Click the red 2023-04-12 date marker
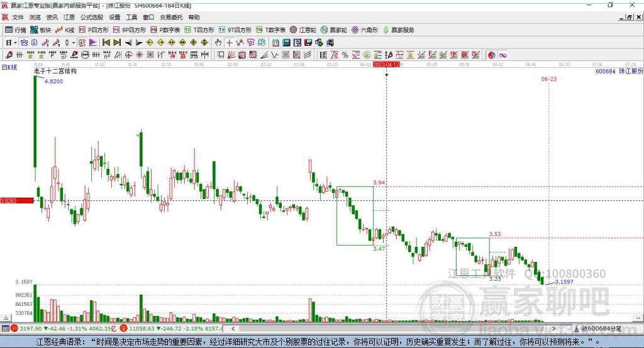 coord(386,65)
